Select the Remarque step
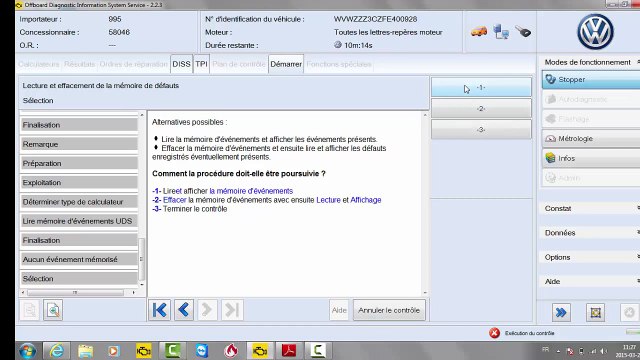This screenshot has height=360, width=640. pyautogui.click(x=79, y=144)
